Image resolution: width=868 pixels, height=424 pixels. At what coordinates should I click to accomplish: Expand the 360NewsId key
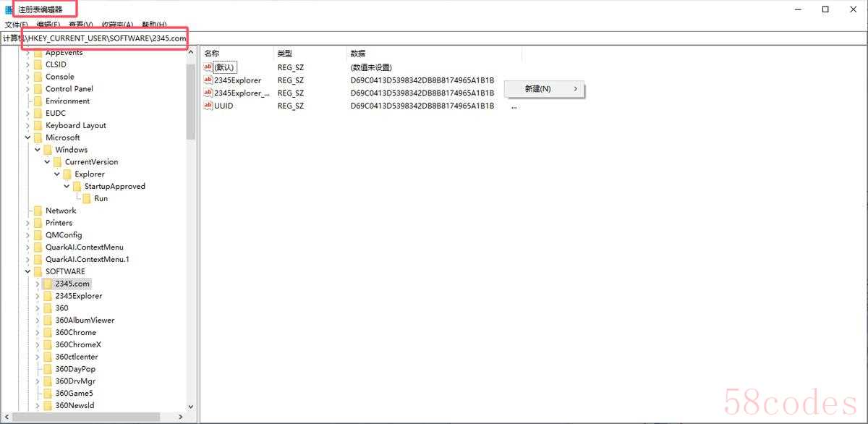point(38,405)
